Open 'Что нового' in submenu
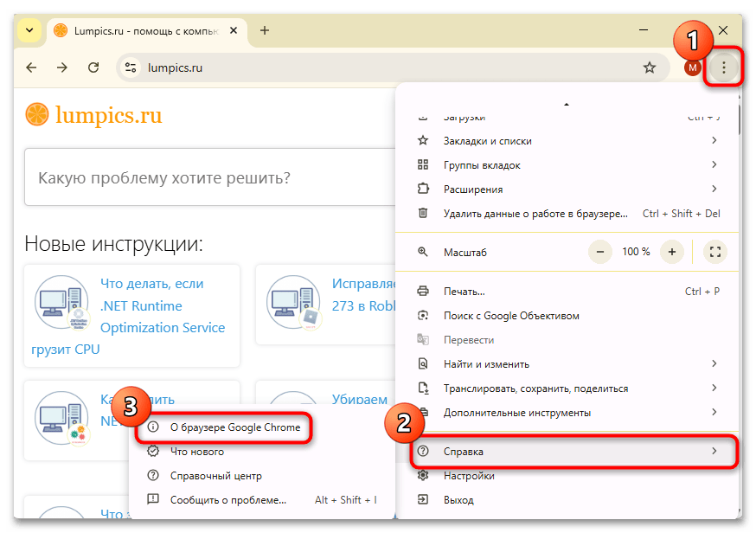The height and width of the screenshot is (533, 756). pyautogui.click(x=262, y=452)
